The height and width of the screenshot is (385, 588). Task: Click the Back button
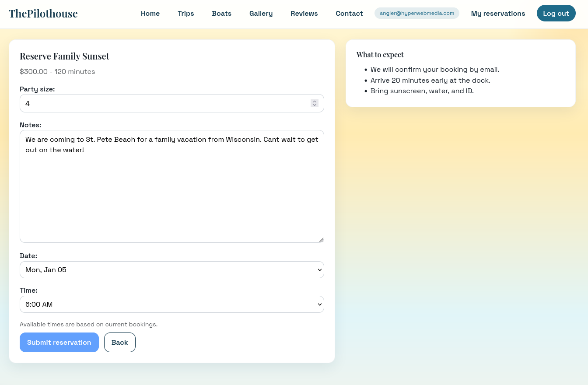point(119,342)
